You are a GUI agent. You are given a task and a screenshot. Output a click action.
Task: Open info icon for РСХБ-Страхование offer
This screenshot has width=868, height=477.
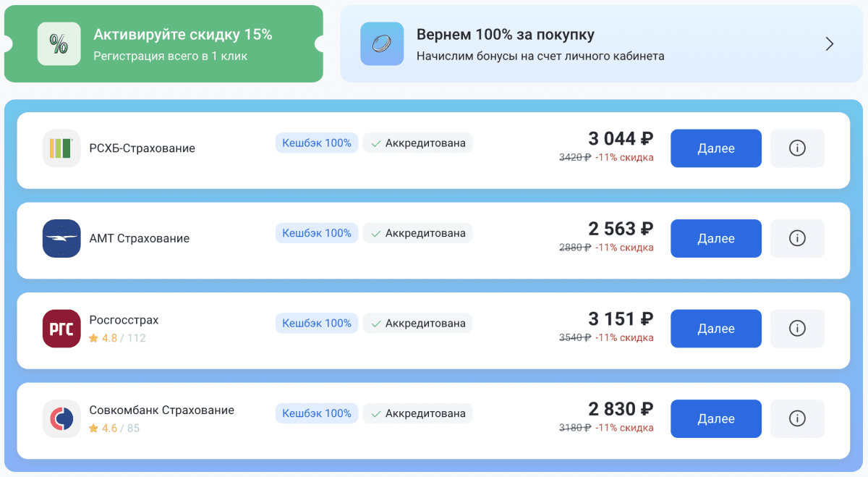[797, 148]
